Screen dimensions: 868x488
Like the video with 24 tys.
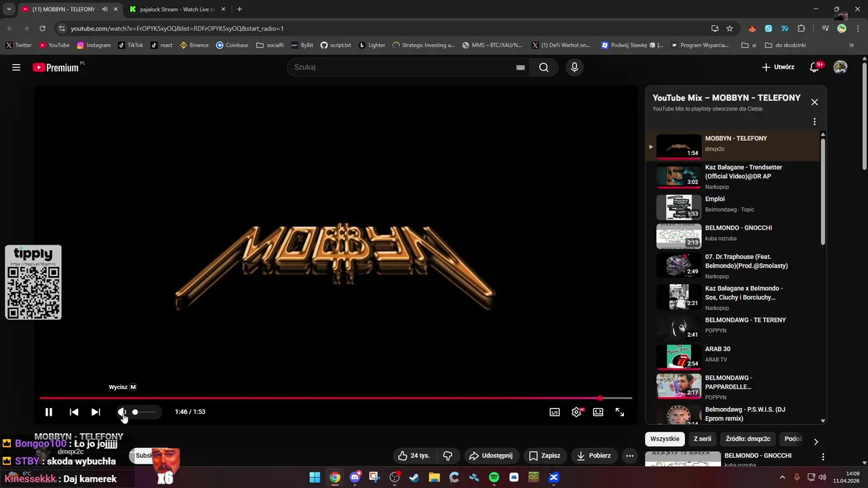[x=414, y=455]
